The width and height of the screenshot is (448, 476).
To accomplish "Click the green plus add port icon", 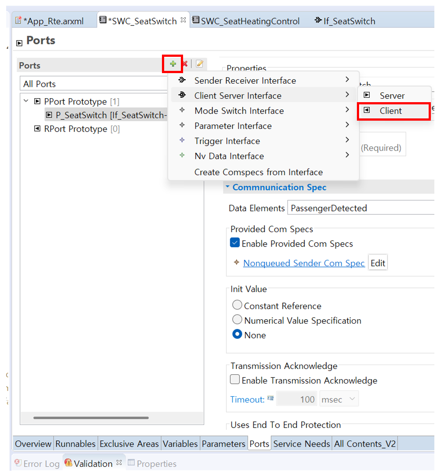I will [x=173, y=64].
